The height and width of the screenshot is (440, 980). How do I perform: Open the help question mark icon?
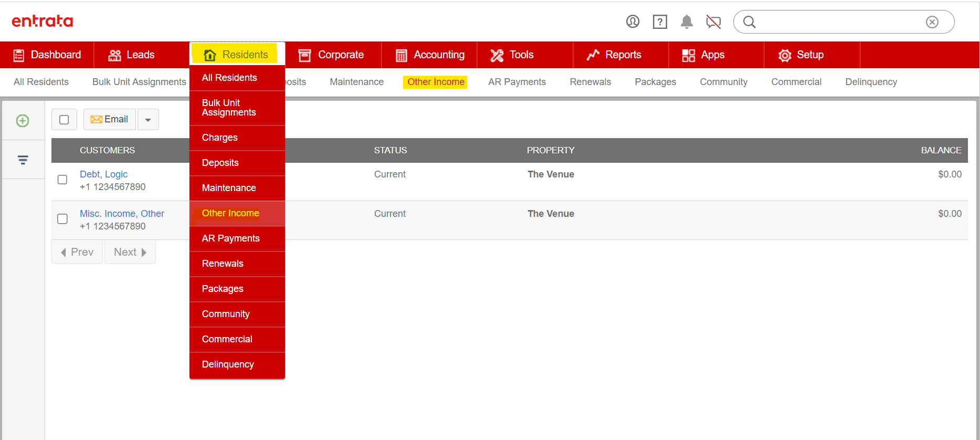(660, 22)
